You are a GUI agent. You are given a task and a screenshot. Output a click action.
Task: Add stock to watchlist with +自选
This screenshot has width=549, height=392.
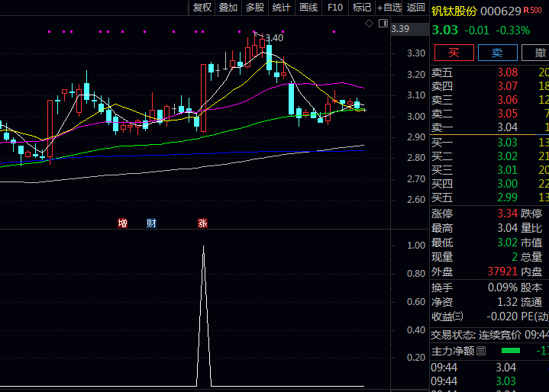pos(389,8)
